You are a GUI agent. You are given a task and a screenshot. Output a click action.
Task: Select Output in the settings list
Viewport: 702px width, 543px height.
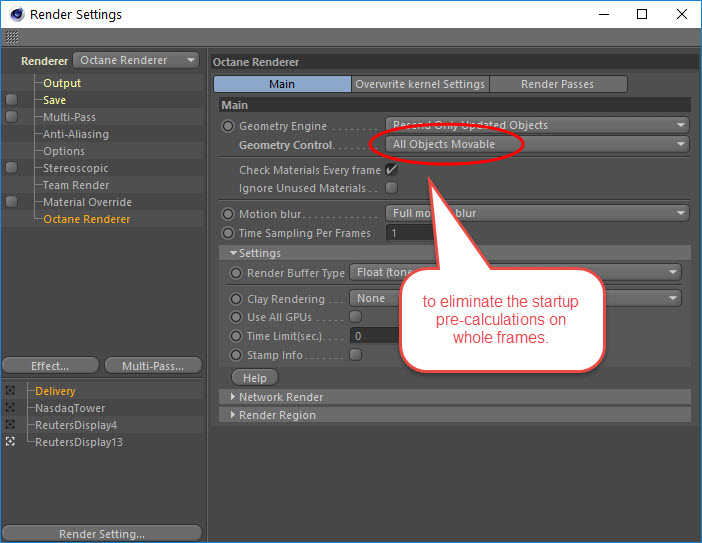62,83
